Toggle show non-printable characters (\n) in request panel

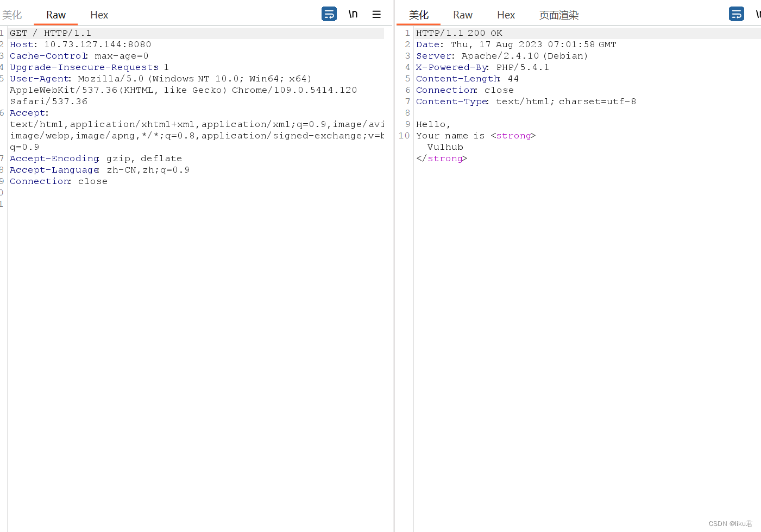[x=353, y=14]
